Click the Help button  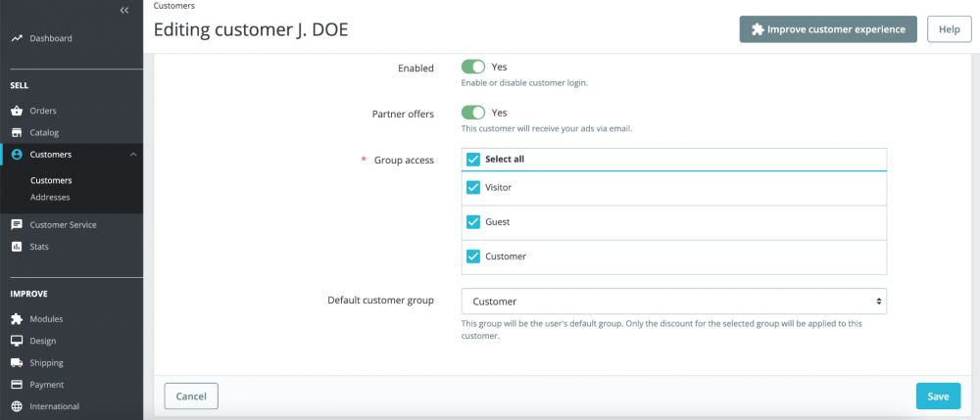click(x=949, y=29)
